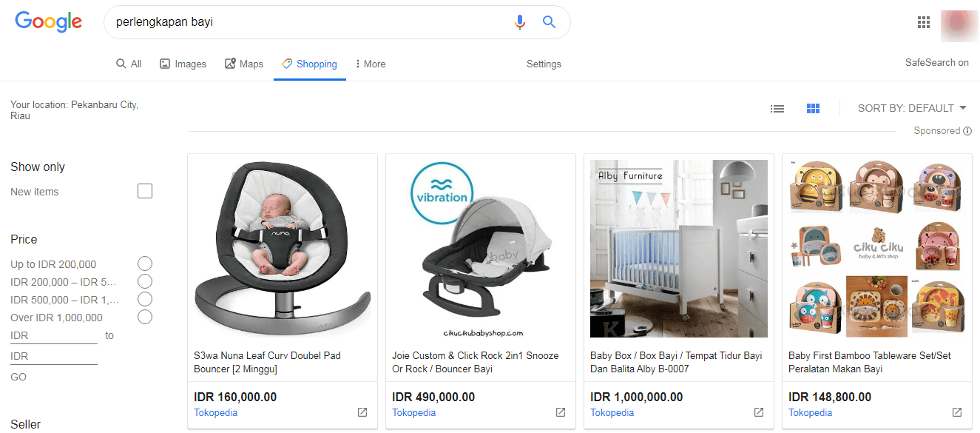The height and width of the screenshot is (433, 980).
Task: Switch to the Maps tab
Action: coord(244,64)
